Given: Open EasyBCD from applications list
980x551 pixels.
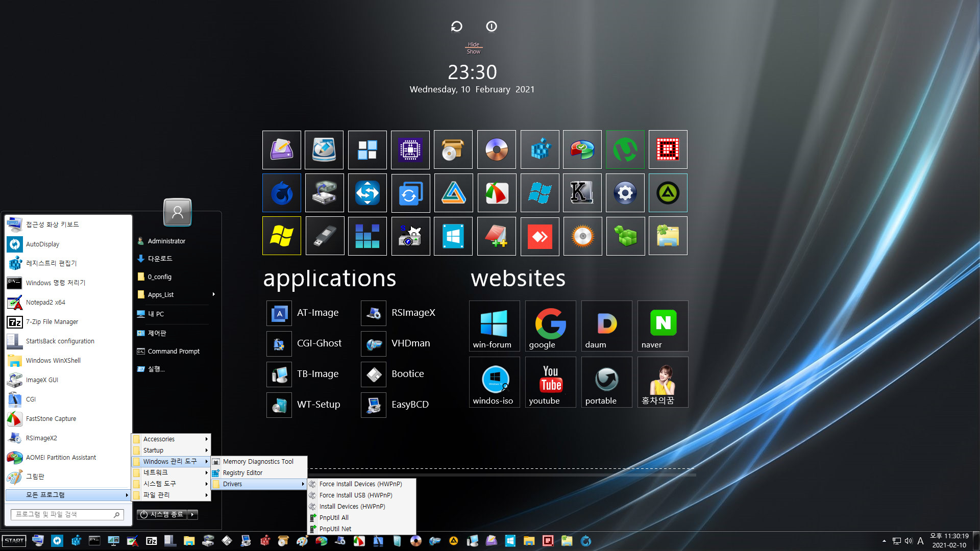Looking at the screenshot, I should pos(396,405).
